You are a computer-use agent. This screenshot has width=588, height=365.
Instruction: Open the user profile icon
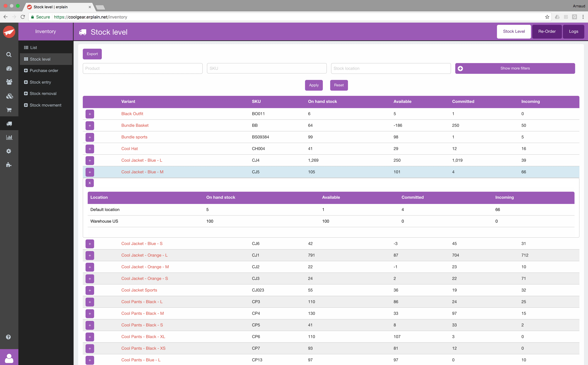[9, 358]
